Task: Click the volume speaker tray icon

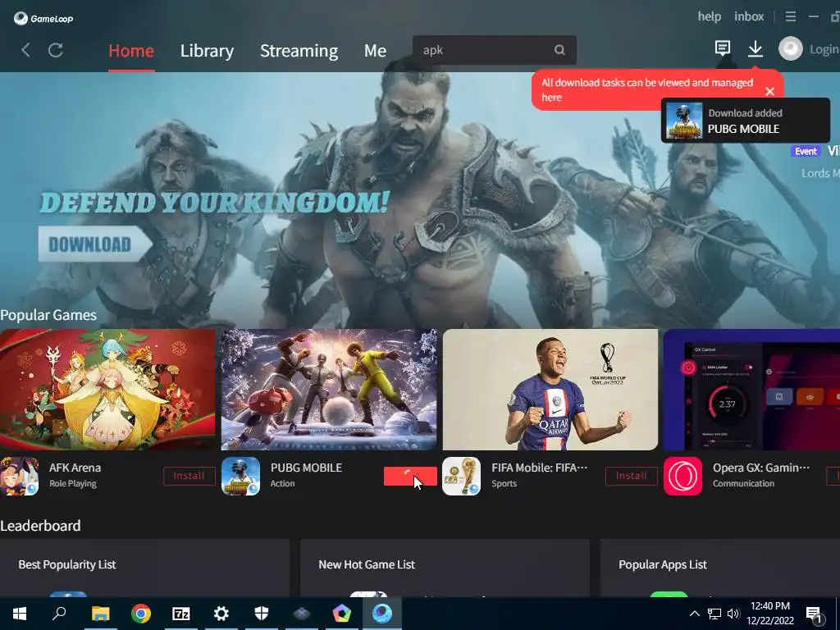Action: tap(733, 614)
